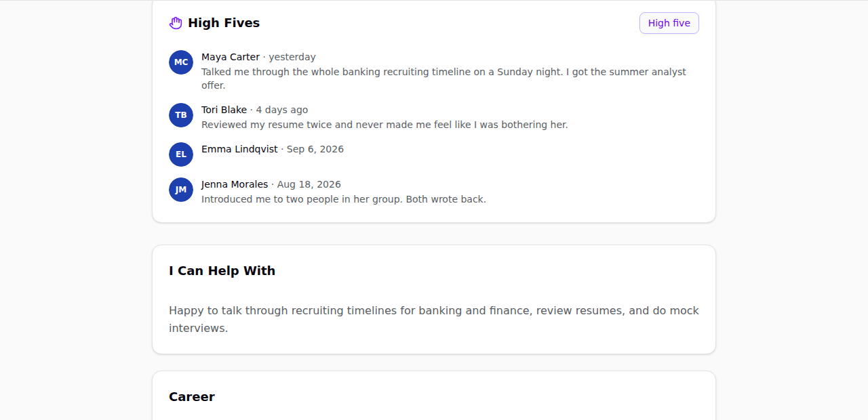Click the Aug 18, 2026 date
Viewport: 868px width, 420px height.
pyautogui.click(x=309, y=184)
